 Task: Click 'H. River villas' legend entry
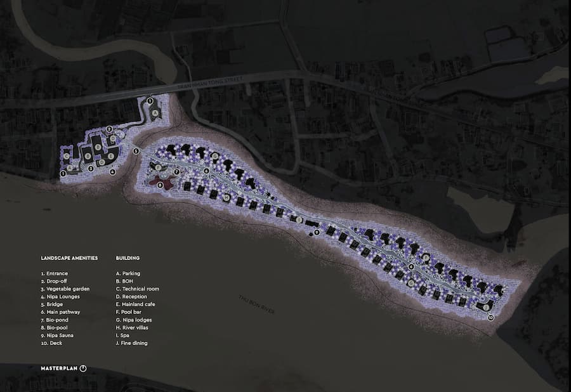click(x=134, y=328)
